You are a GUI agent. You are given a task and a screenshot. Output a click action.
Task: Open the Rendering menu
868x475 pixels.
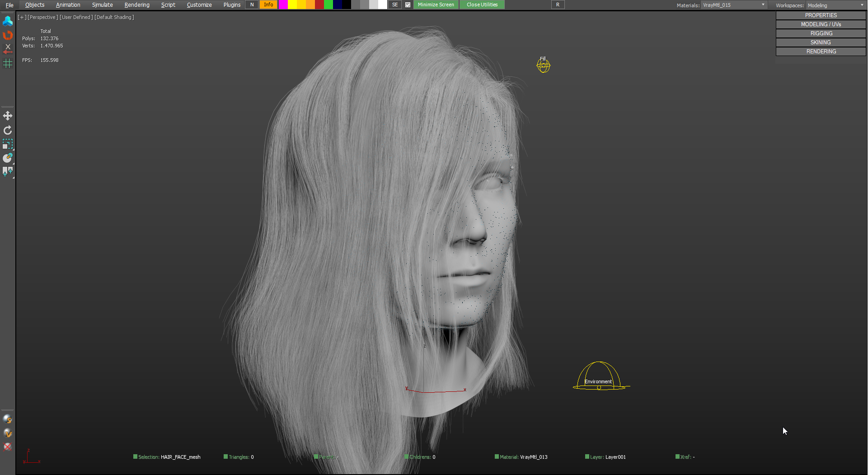tap(137, 5)
